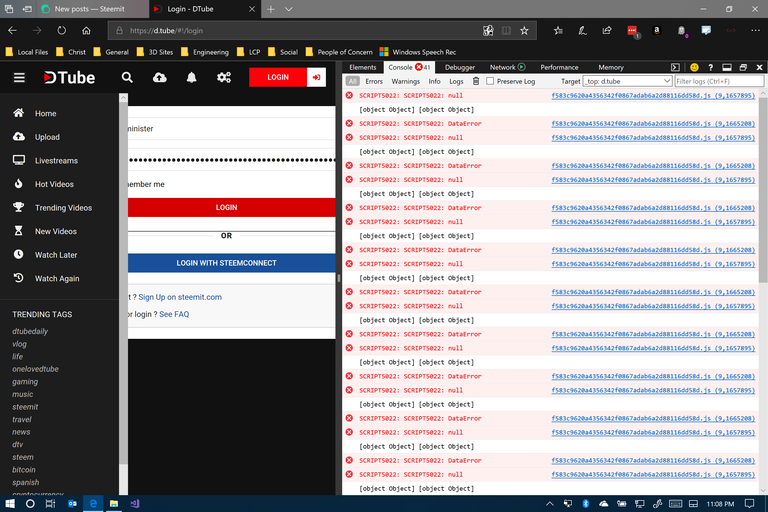
Task: Click the Home icon in sidebar
Action: point(19,113)
